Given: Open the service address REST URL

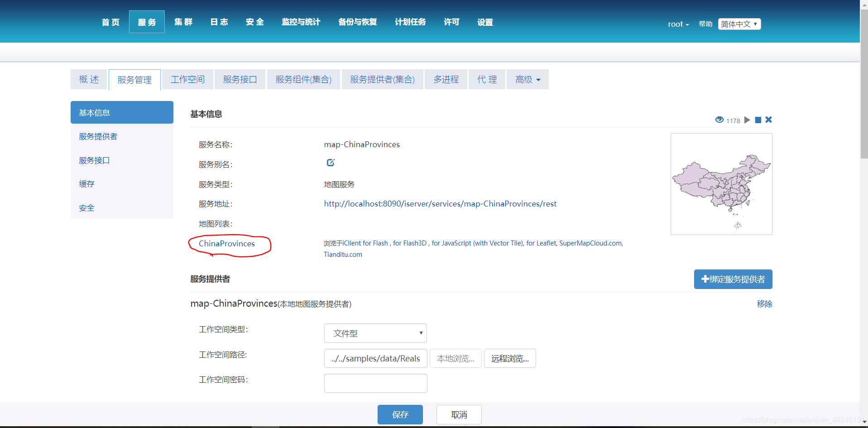Looking at the screenshot, I should coord(440,204).
